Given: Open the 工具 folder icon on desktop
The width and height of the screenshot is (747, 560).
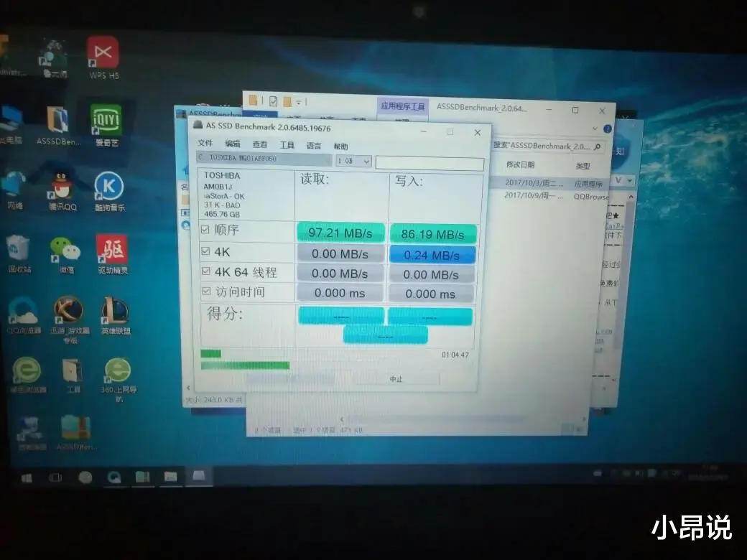Looking at the screenshot, I should 73,375.
